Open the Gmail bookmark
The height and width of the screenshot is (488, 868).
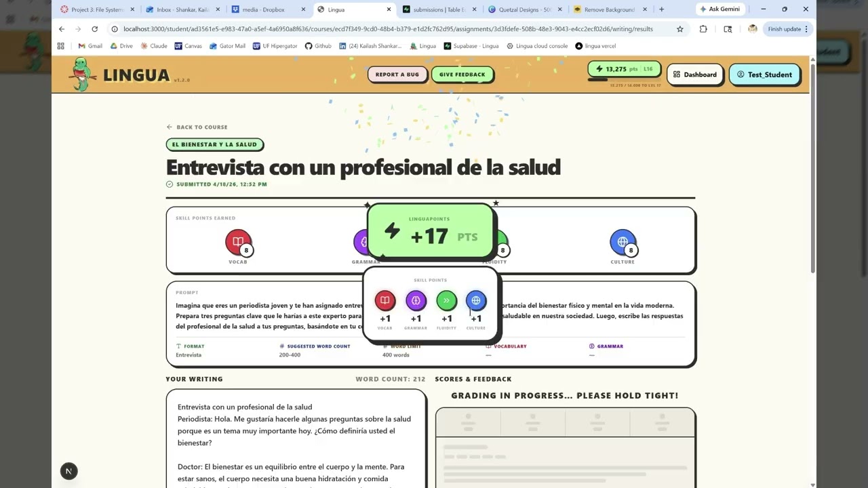coord(90,46)
